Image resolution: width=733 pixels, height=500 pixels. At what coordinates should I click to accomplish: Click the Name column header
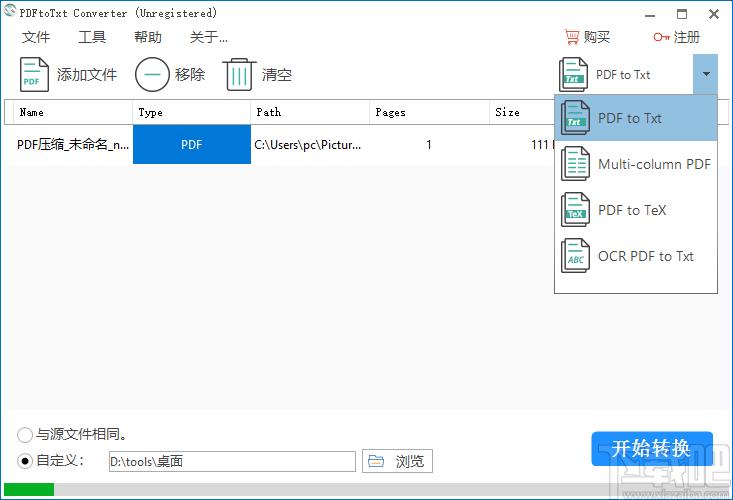pyautogui.click(x=72, y=112)
